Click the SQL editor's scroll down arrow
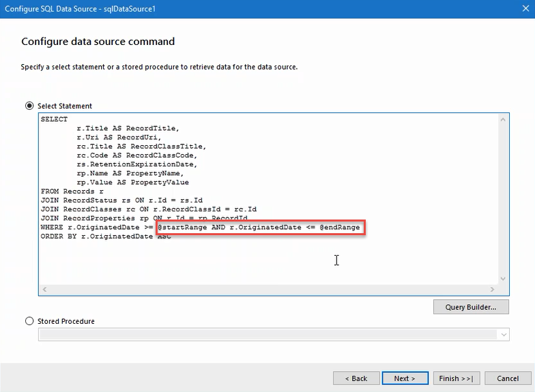Viewport: 535px width, 392px height. [x=504, y=279]
